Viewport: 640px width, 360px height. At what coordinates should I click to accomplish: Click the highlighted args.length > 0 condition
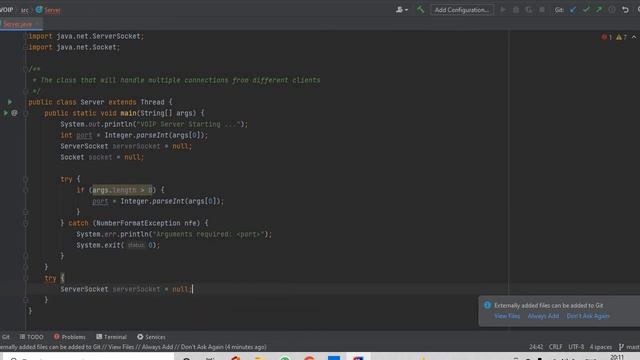pos(122,190)
